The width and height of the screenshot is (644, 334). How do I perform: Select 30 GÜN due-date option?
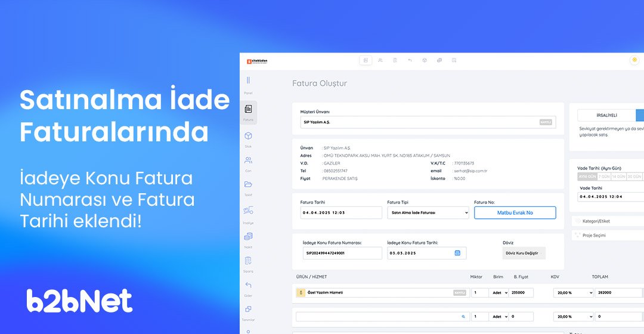pos(634,176)
